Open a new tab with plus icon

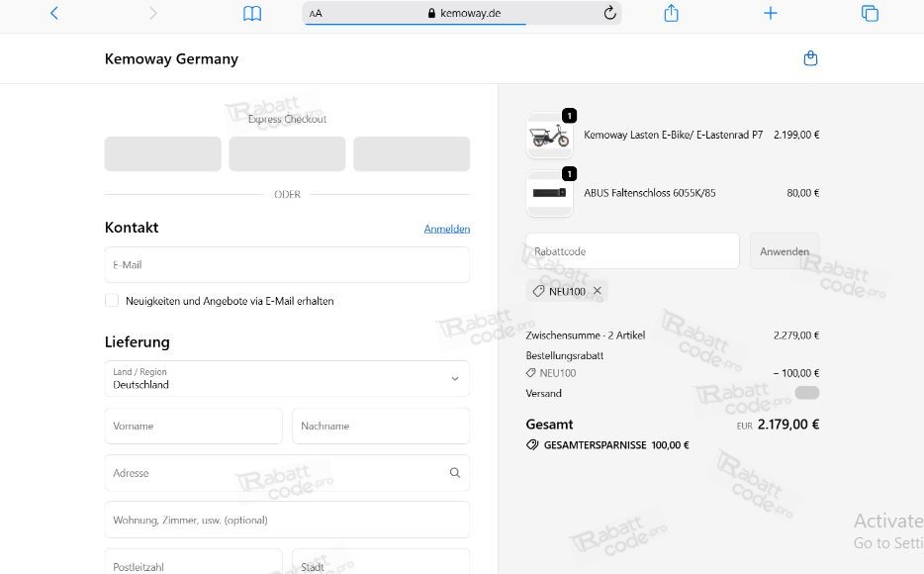click(771, 13)
